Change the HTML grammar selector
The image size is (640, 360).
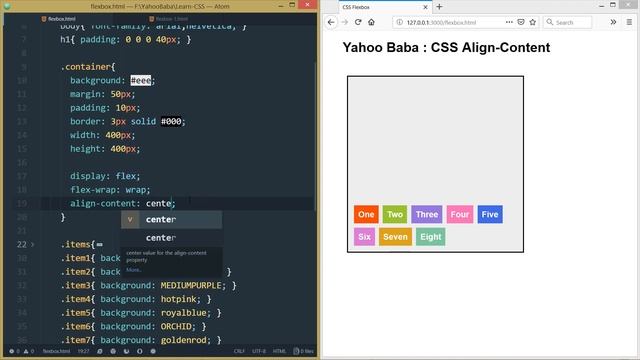(279, 351)
